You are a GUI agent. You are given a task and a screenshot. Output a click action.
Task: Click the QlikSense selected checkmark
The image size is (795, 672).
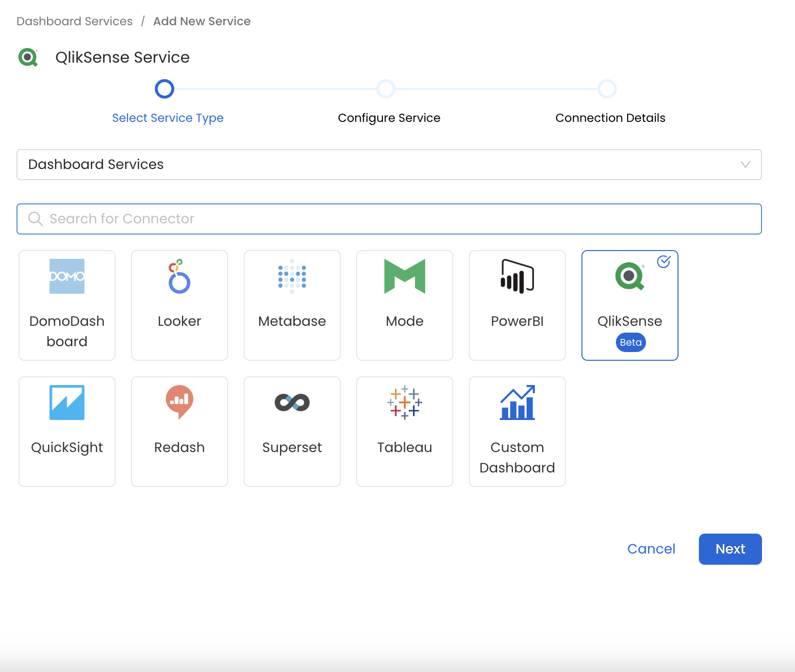tap(663, 262)
